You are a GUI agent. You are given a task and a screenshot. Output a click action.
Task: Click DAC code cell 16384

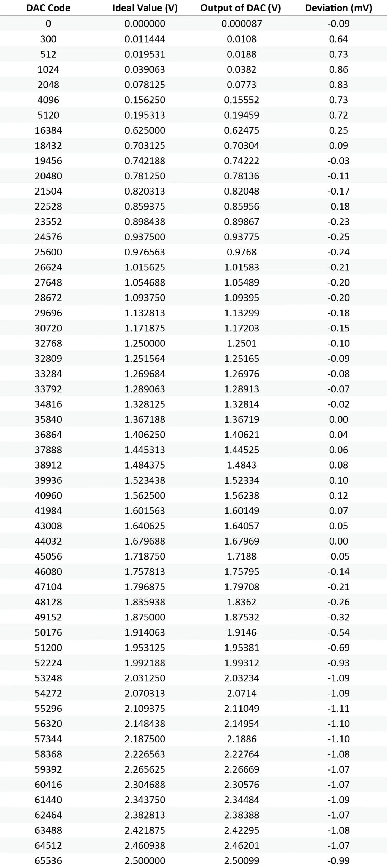[x=48, y=130]
